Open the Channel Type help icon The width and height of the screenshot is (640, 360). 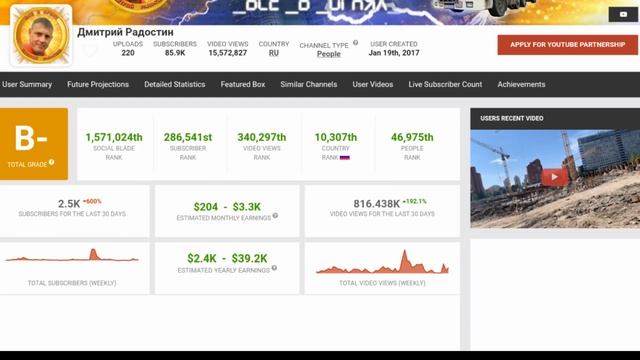click(x=356, y=42)
